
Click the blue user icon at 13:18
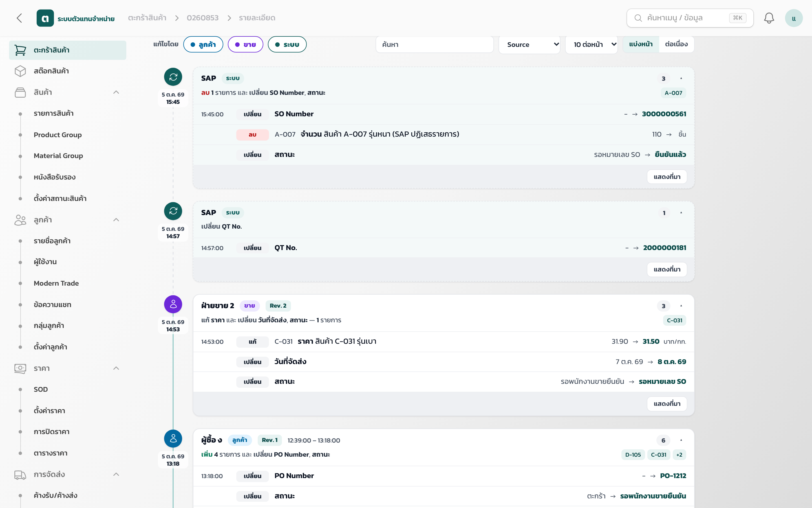click(173, 439)
